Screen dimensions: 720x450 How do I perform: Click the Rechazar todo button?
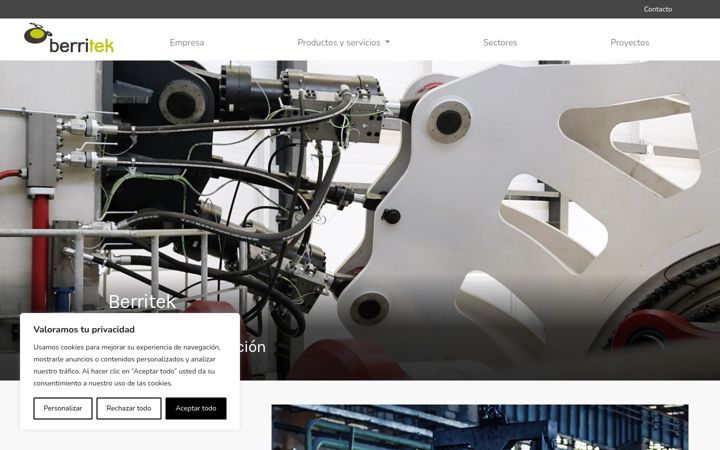[x=129, y=408]
